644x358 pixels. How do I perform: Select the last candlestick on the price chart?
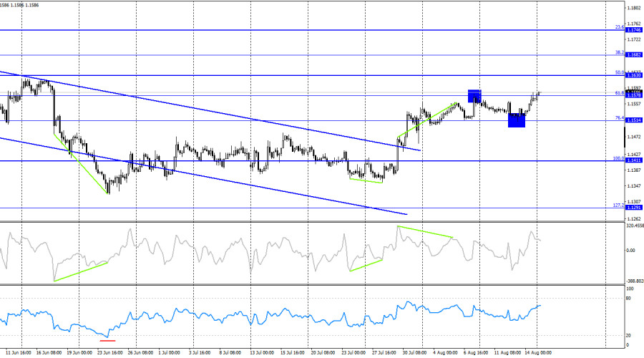[540, 93]
